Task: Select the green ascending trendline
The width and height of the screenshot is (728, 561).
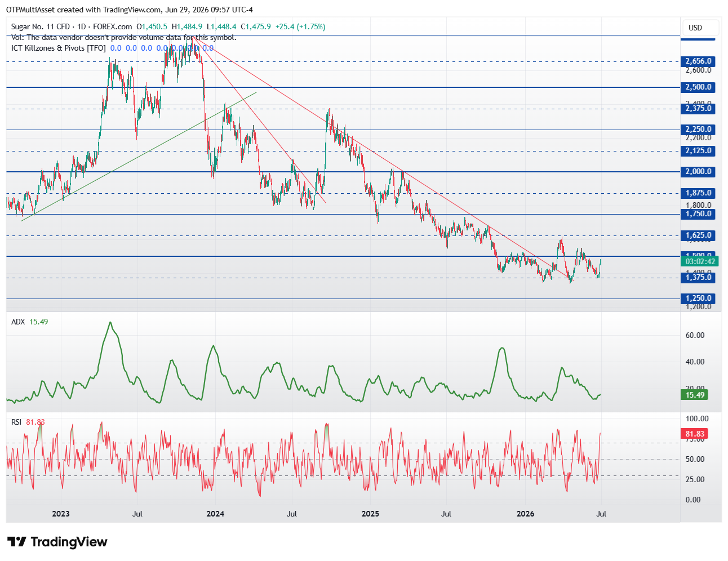Action: point(139,156)
